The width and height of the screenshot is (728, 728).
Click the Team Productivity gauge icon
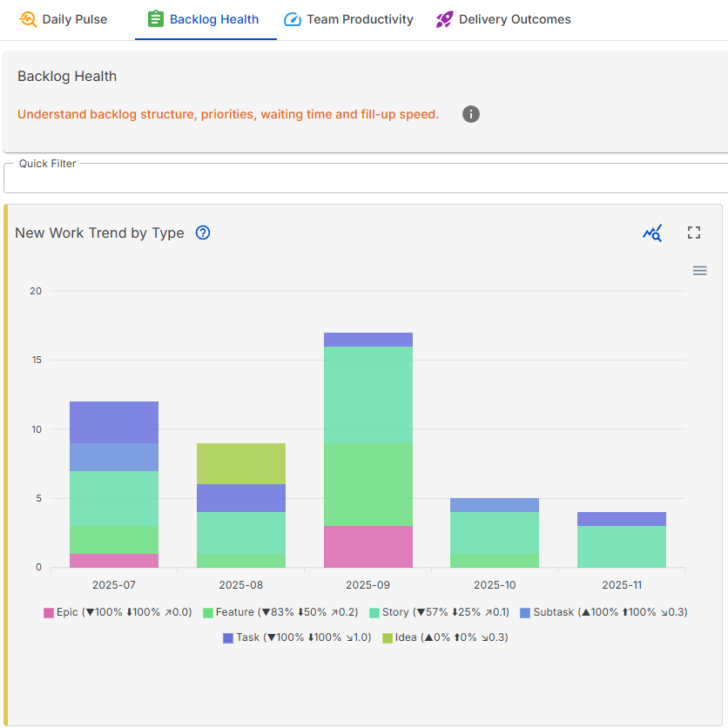click(x=293, y=19)
